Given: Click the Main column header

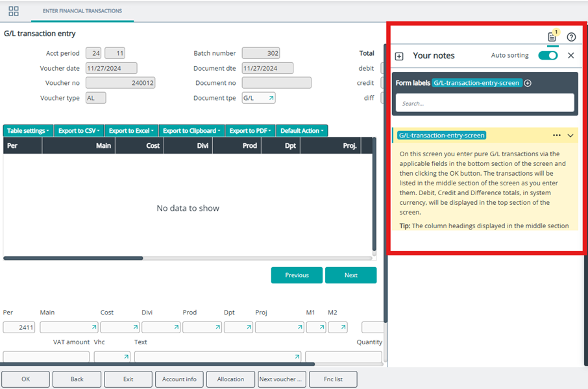Looking at the screenshot, I should click(79, 146).
